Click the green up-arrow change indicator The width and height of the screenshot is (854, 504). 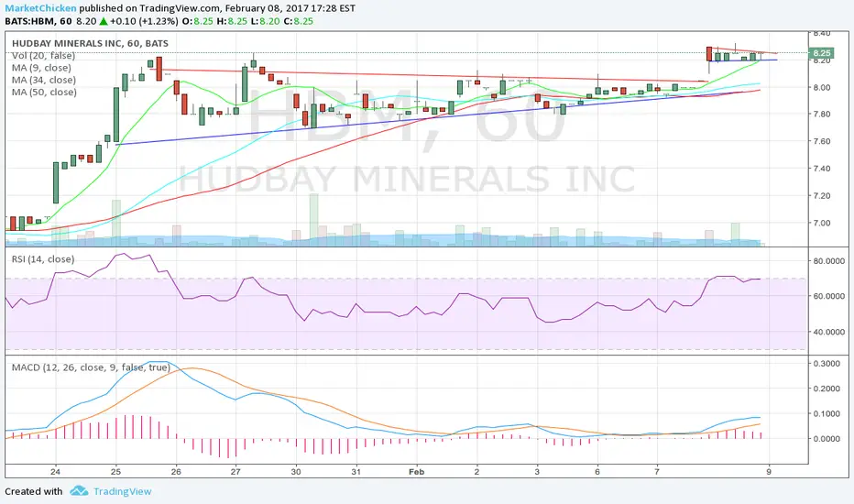tap(103, 21)
